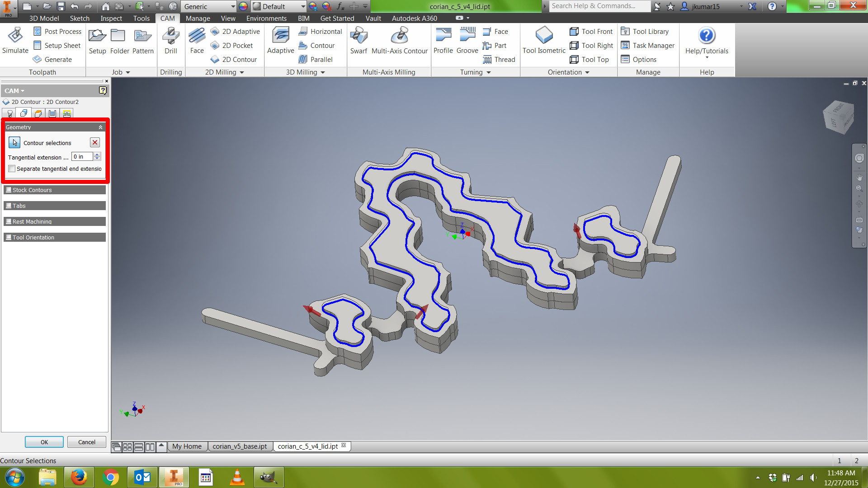This screenshot has width=868, height=488.
Task: Open the Environments ribbon tab
Action: coord(266,19)
